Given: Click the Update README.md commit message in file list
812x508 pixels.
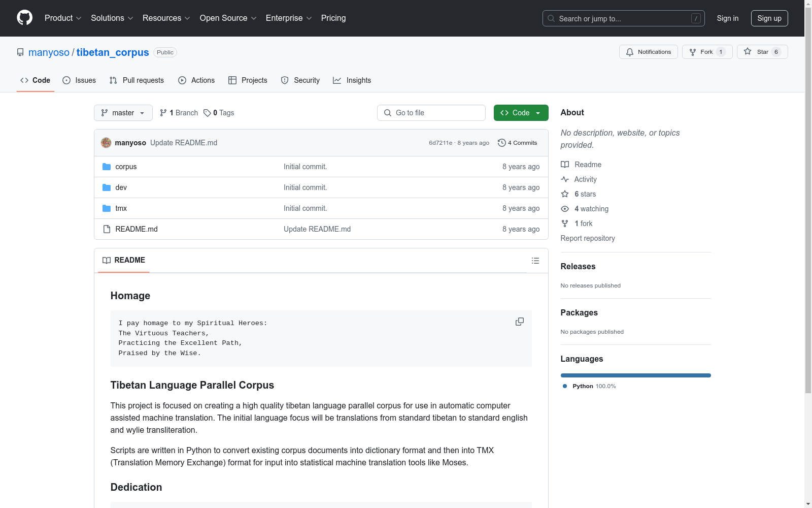Looking at the screenshot, I should coord(317,229).
